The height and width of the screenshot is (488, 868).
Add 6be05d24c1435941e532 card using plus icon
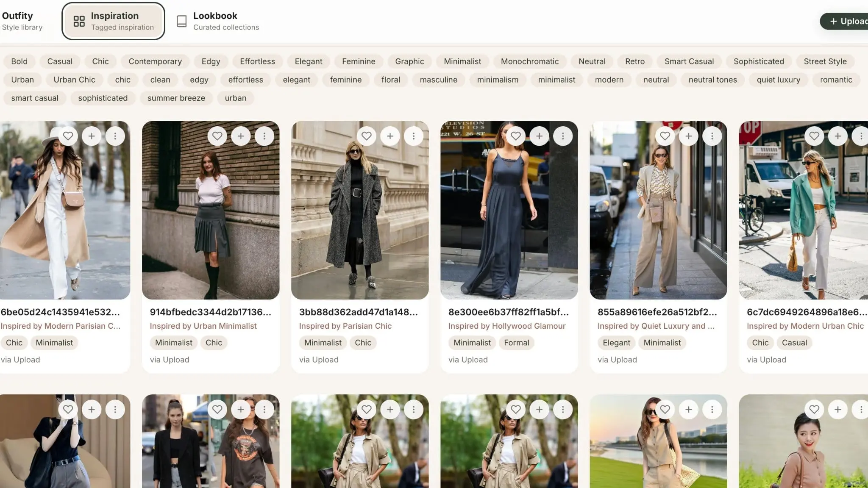(92, 136)
